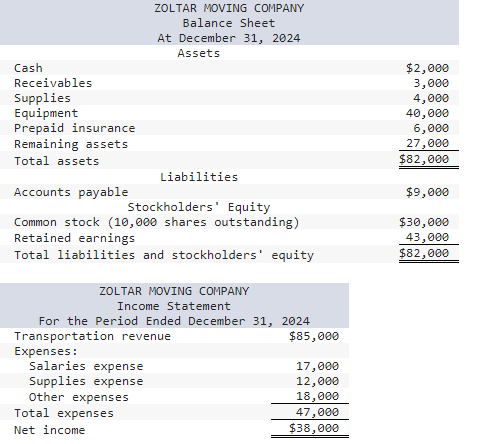The width and height of the screenshot is (493, 444).
Task: Select the Receivables row label
Action: tap(53, 83)
